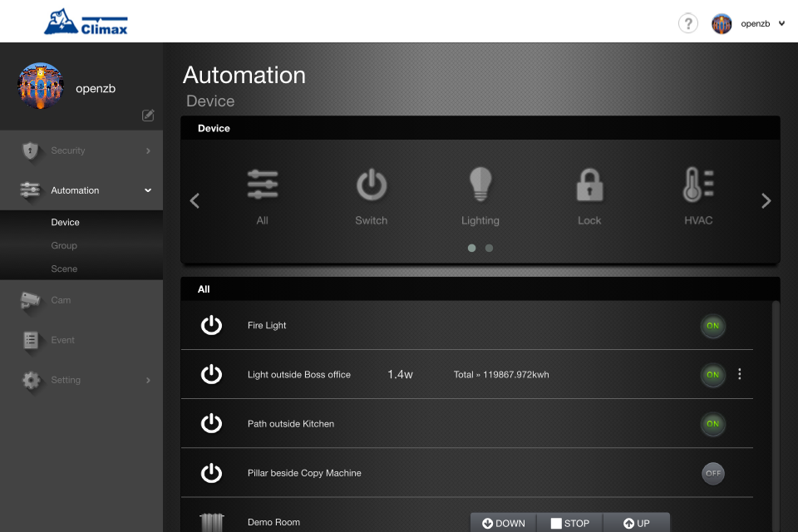Click the openzb avatar in the top bar
The height and width of the screenshot is (532, 798).
[722, 23]
